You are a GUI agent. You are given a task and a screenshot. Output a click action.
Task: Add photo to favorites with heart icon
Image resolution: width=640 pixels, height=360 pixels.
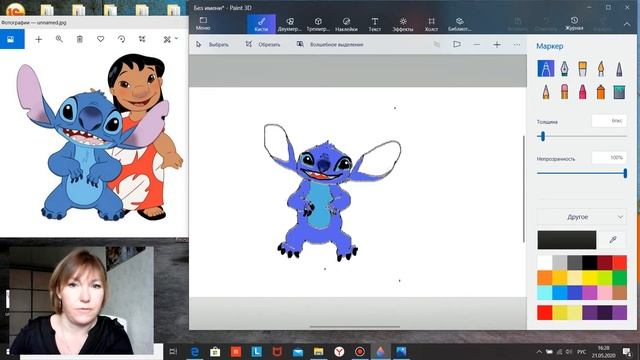[x=100, y=39]
